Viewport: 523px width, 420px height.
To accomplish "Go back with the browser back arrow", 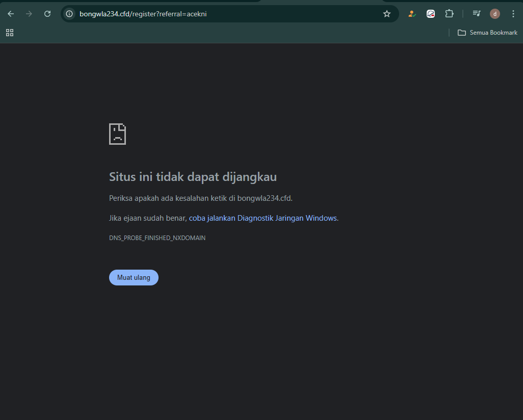I will click(x=11, y=14).
